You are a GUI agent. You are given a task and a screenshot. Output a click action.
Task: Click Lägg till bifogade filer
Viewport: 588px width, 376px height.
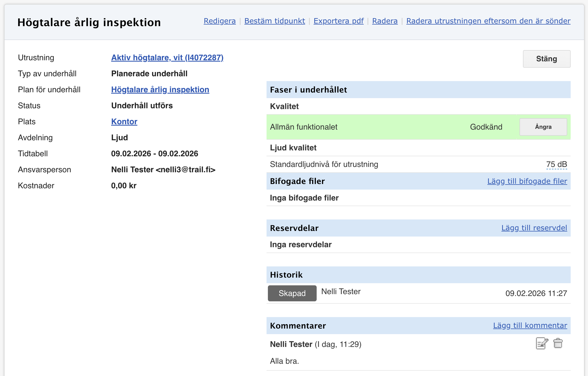527,181
